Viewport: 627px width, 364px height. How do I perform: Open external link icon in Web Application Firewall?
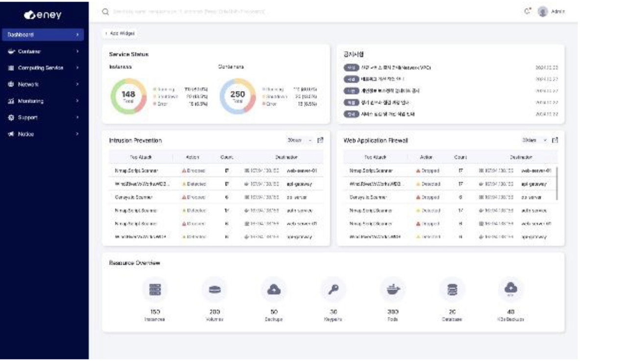(x=555, y=141)
